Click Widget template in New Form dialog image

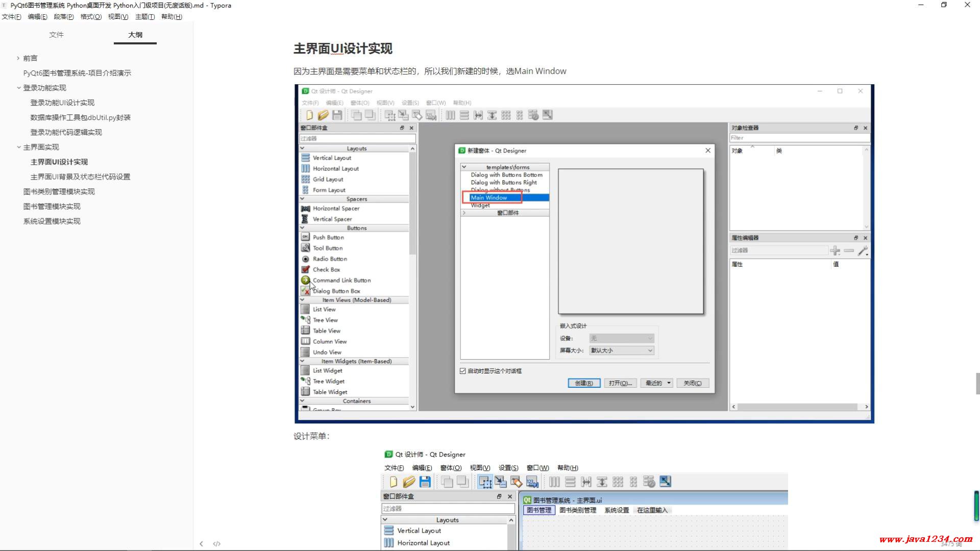tap(480, 205)
